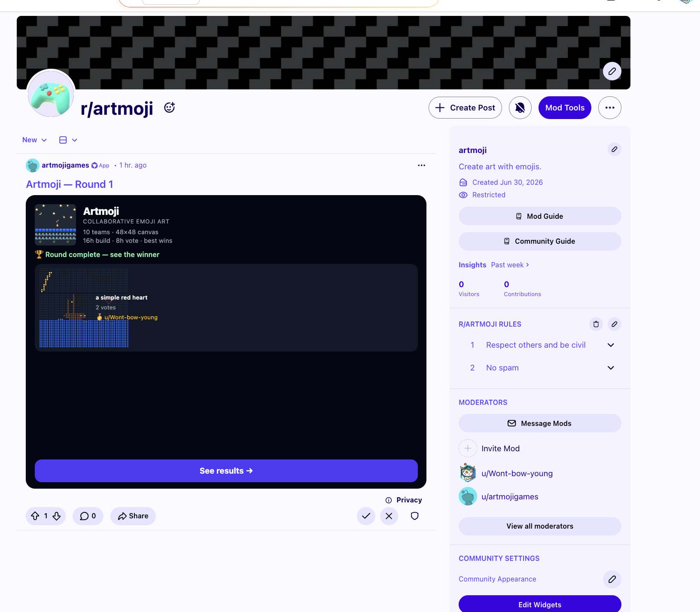700x612 pixels.
Task: Open moderator shield actions for post
Action: point(415,516)
